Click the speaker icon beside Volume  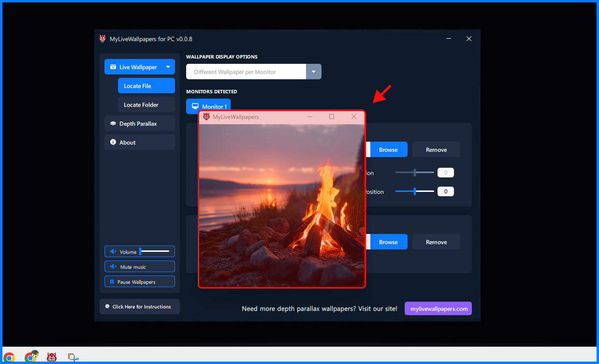click(113, 252)
